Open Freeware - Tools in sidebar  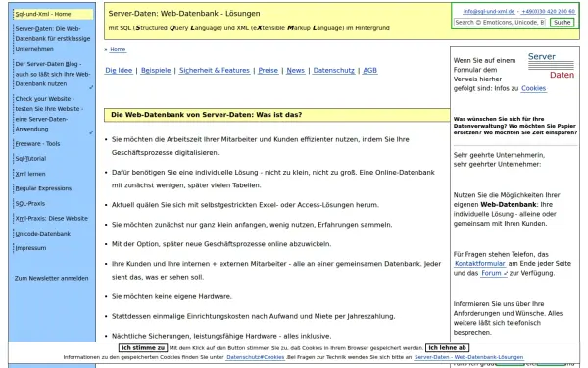tap(37, 144)
